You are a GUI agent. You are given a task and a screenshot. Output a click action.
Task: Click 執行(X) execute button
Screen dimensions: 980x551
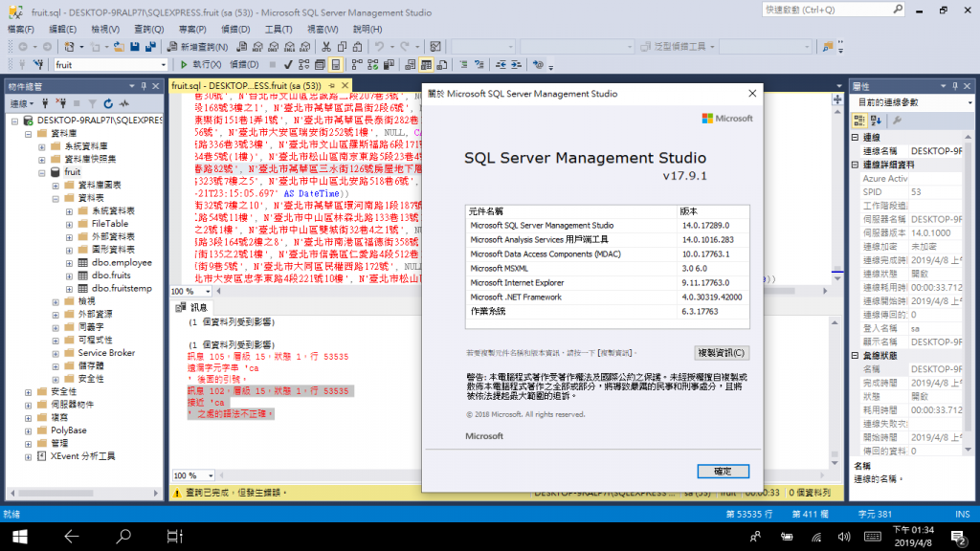point(201,64)
